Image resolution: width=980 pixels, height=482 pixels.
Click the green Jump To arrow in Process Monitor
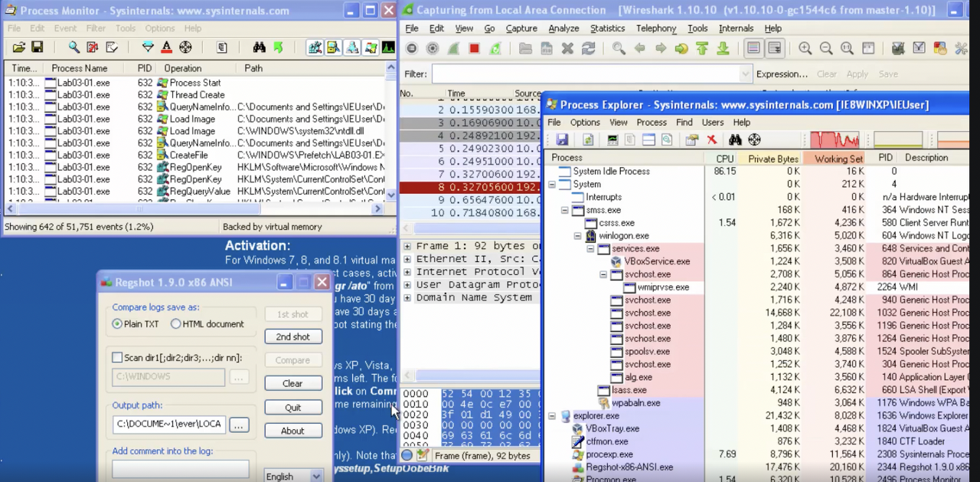(x=278, y=48)
